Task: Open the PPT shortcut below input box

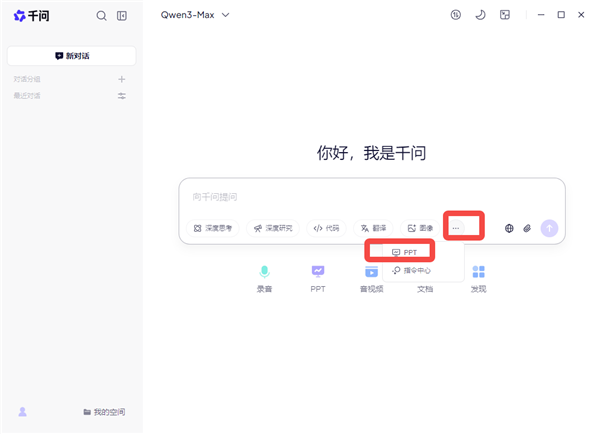Action: tap(318, 279)
